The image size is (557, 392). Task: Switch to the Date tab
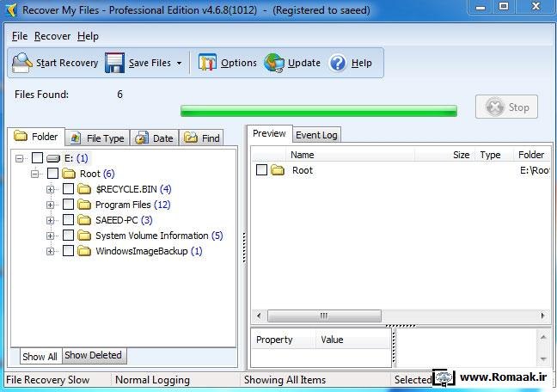pyautogui.click(x=155, y=138)
